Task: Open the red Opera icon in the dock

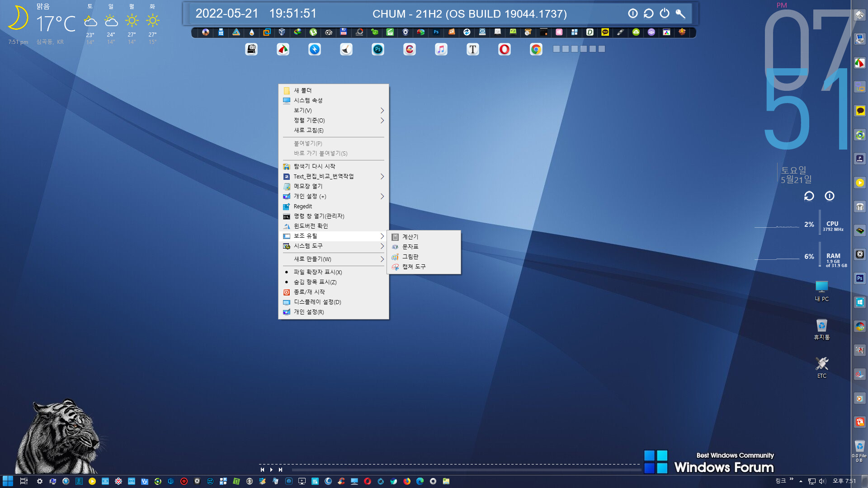Action: tap(505, 49)
